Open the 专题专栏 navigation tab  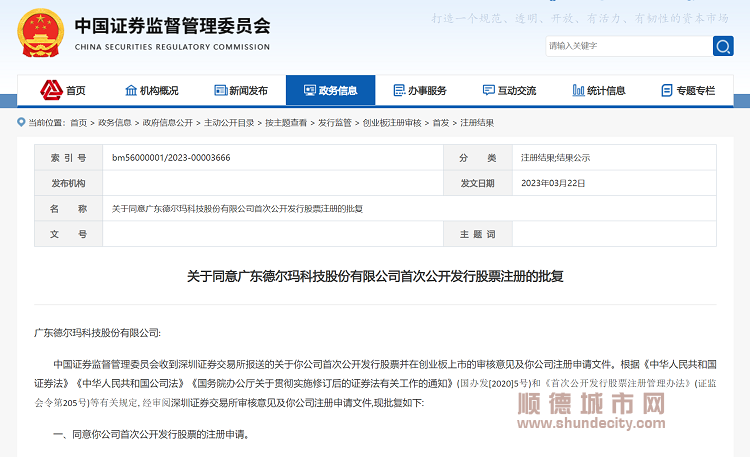pos(688,90)
